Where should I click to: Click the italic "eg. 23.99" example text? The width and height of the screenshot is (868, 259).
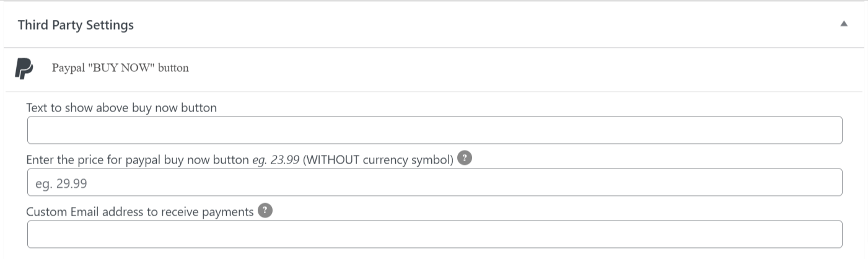tap(276, 160)
